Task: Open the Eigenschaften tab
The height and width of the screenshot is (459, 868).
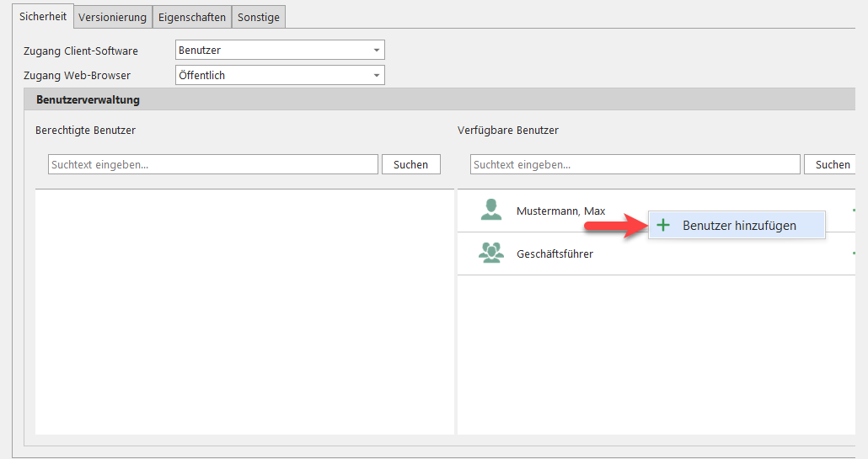Action: tap(192, 17)
